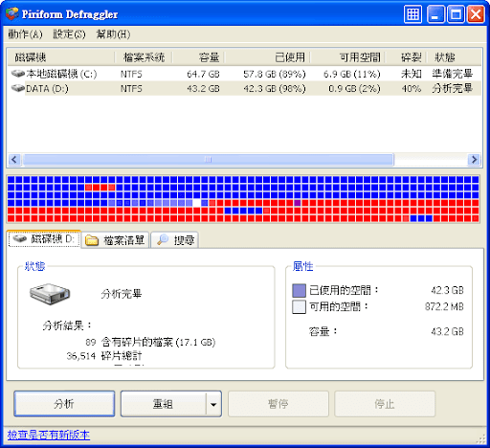The height and width of the screenshot is (448, 490).
Task: Click the 準備完畢 status cell
Action: pos(452,74)
